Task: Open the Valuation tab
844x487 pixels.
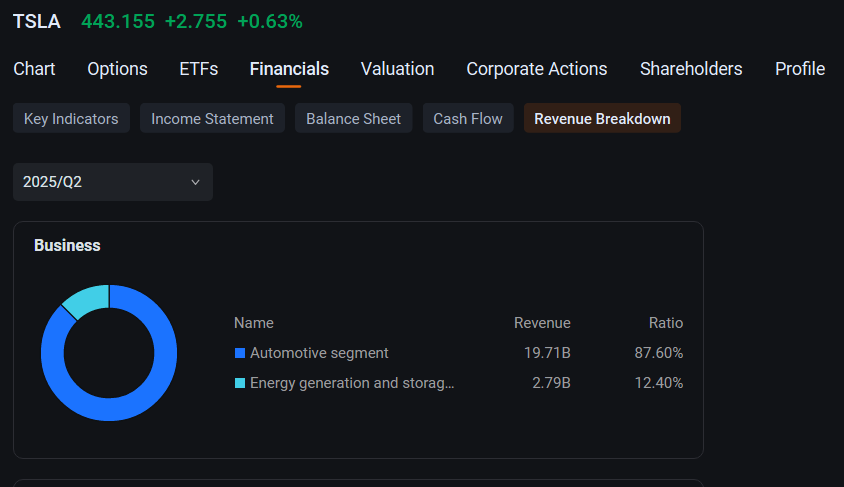Action: coord(397,69)
